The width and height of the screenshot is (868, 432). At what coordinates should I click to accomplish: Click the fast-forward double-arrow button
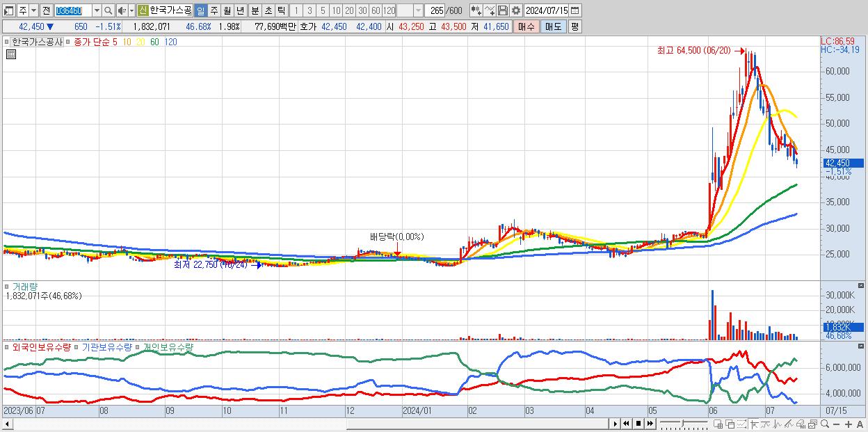650,423
